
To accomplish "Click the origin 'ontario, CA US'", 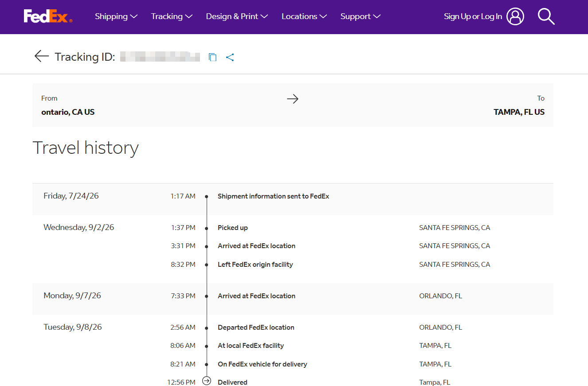I will [x=68, y=112].
